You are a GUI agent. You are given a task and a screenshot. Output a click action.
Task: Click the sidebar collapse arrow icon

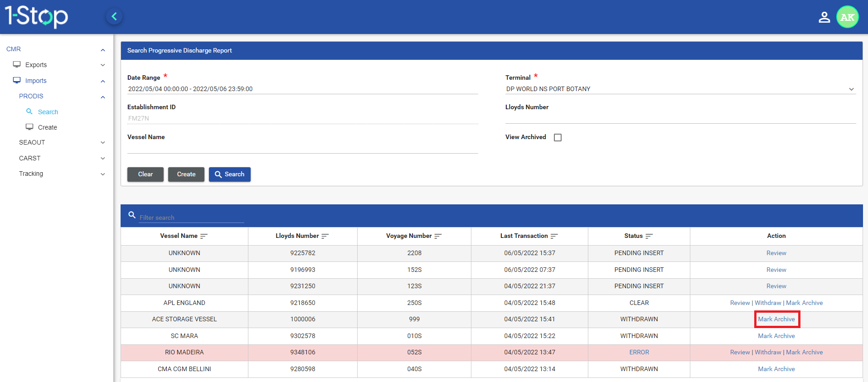[114, 17]
